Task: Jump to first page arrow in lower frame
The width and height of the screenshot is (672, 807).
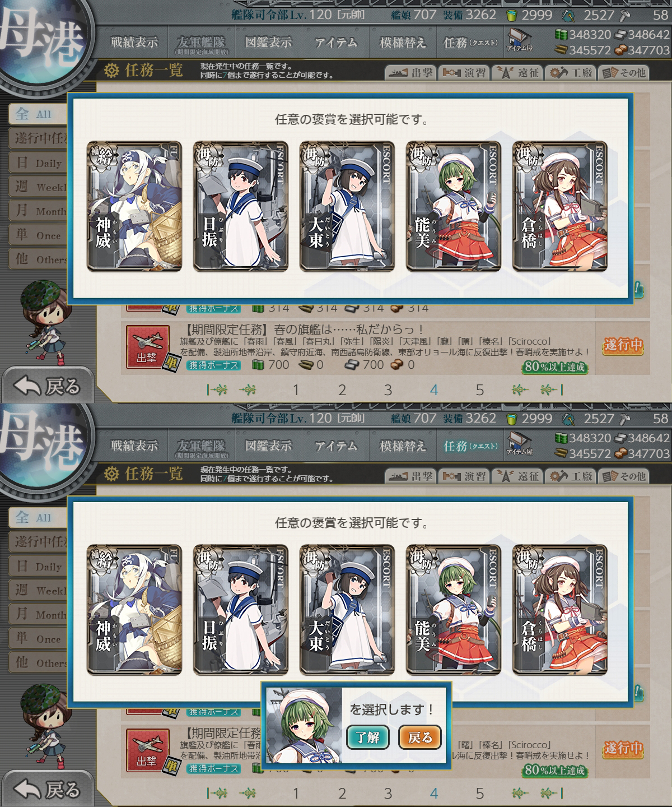Action: click(217, 793)
